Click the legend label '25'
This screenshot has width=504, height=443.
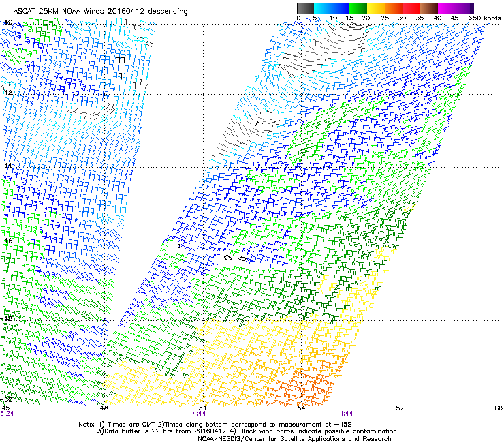[385, 18]
